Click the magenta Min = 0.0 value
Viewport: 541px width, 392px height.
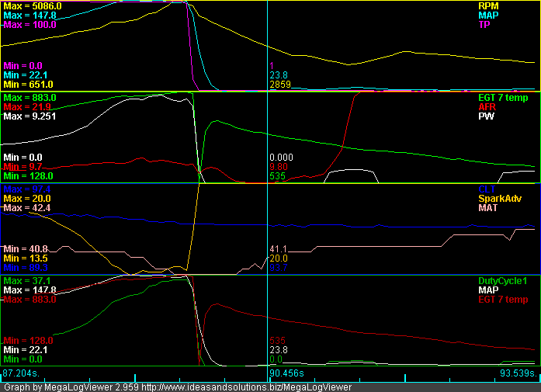(x=23, y=66)
